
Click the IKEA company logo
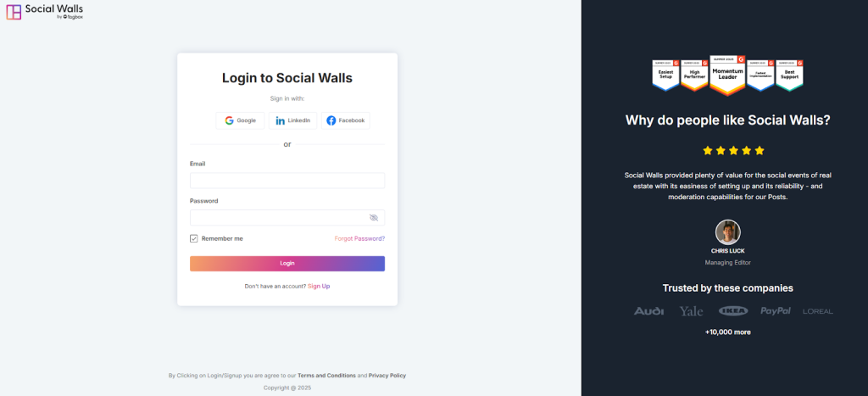(732, 311)
